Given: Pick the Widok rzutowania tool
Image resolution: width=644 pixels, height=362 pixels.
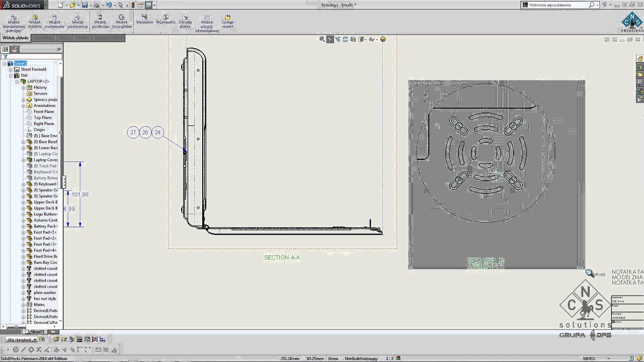Looking at the screenshot, I should [54, 22].
